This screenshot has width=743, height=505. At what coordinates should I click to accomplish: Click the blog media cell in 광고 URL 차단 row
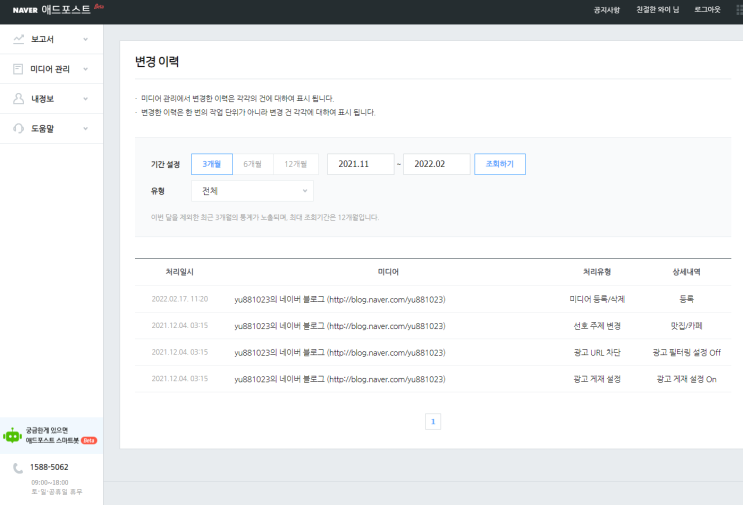[340, 352]
